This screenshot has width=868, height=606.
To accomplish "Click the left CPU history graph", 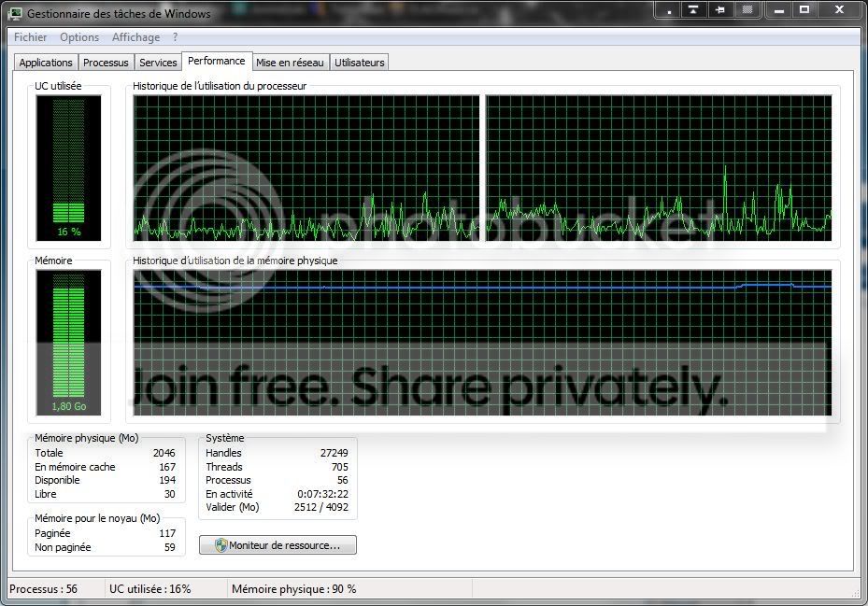I will [x=306, y=168].
